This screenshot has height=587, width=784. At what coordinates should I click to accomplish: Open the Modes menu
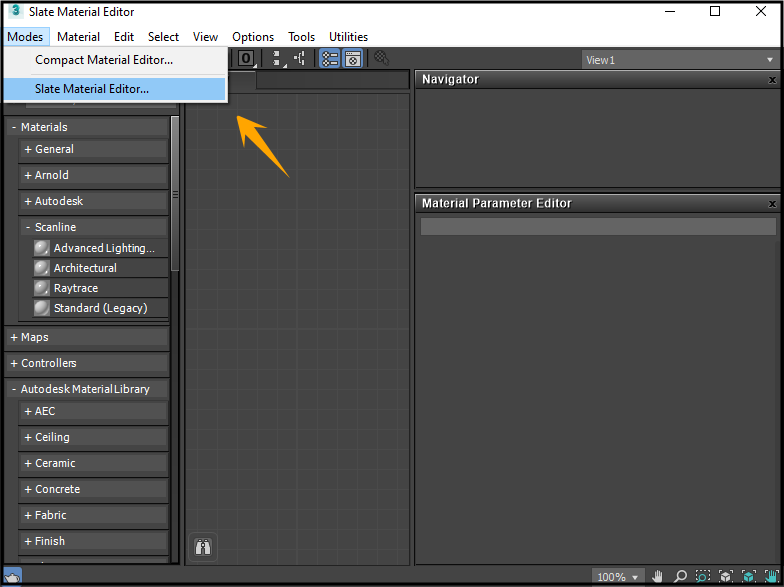click(26, 36)
